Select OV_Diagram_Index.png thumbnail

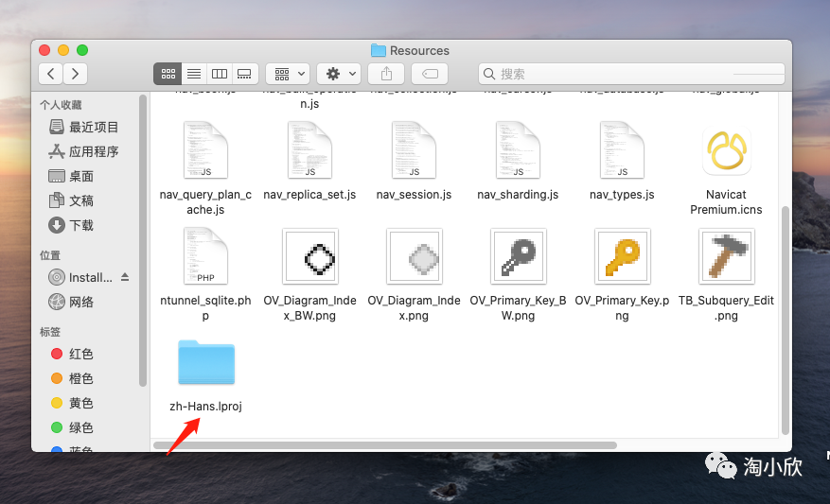point(414,256)
